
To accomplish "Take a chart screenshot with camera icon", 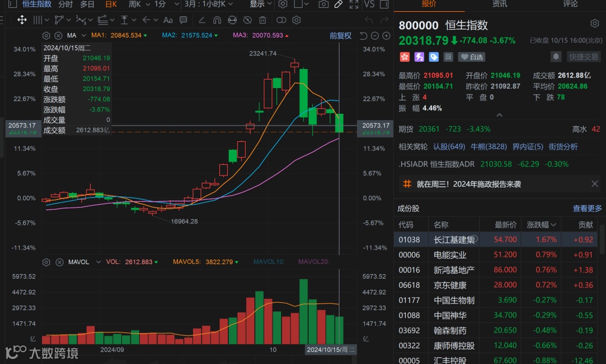I will point(324,4).
